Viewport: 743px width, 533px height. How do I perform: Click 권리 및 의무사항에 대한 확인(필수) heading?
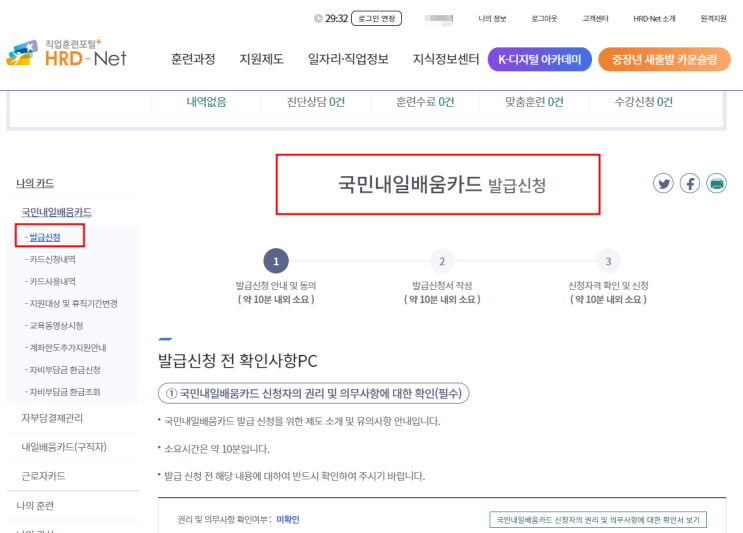click(x=314, y=393)
